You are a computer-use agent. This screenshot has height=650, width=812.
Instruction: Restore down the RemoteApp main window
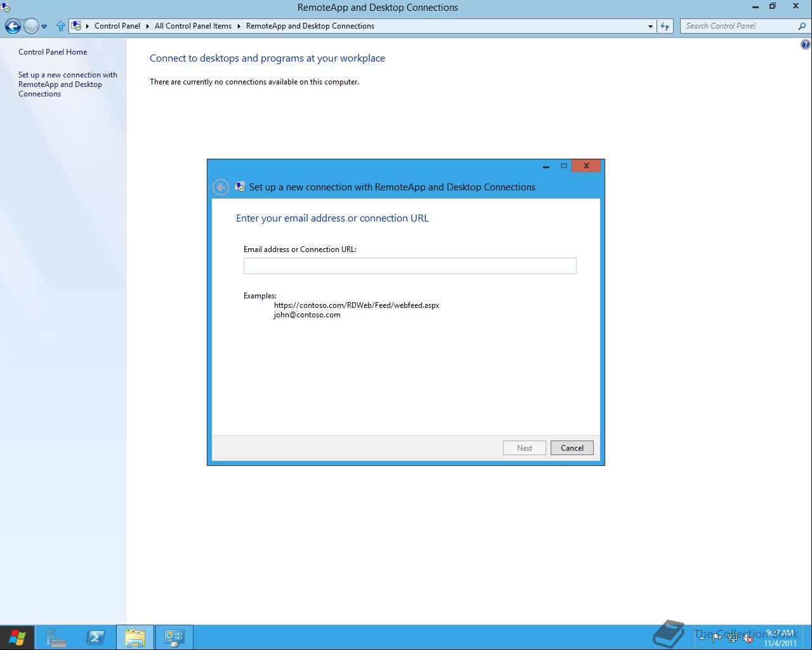coord(773,6)
